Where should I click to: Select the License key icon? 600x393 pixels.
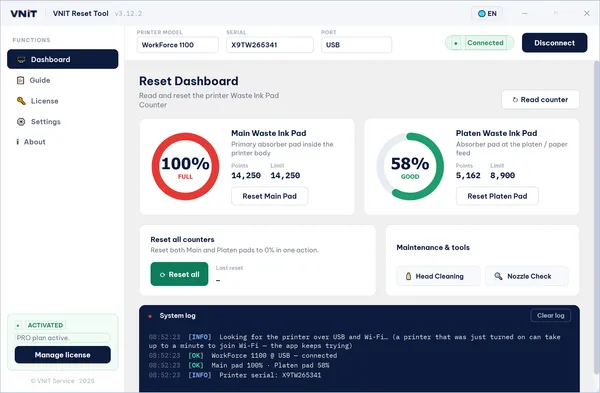pos(21,101)
